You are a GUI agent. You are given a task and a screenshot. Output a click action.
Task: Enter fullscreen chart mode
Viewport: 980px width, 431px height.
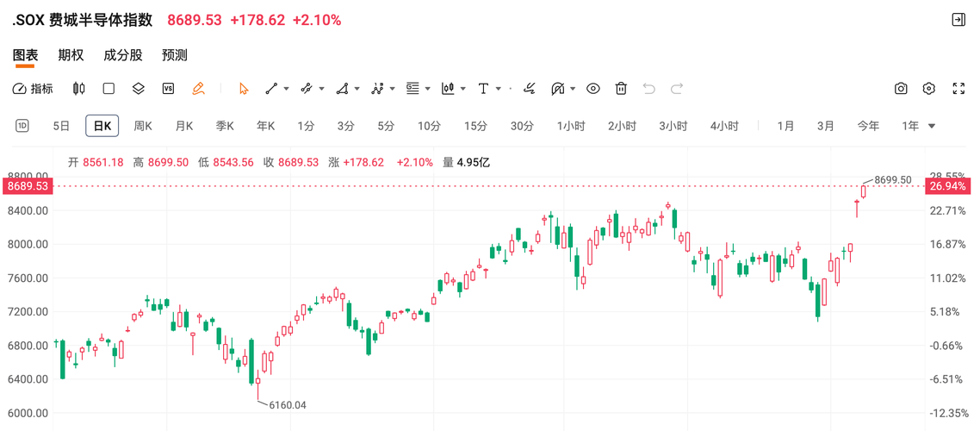(958, 89)
